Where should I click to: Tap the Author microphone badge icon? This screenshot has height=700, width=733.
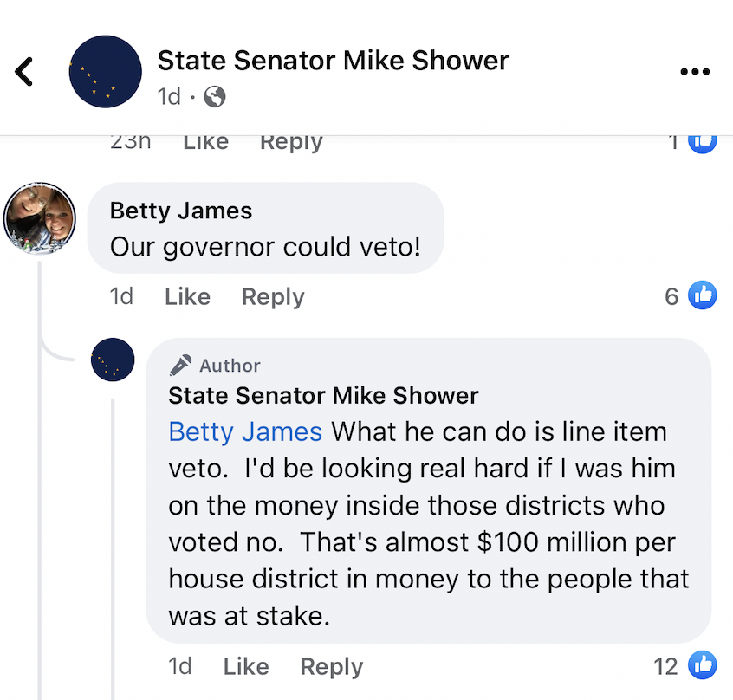point(180,365)
